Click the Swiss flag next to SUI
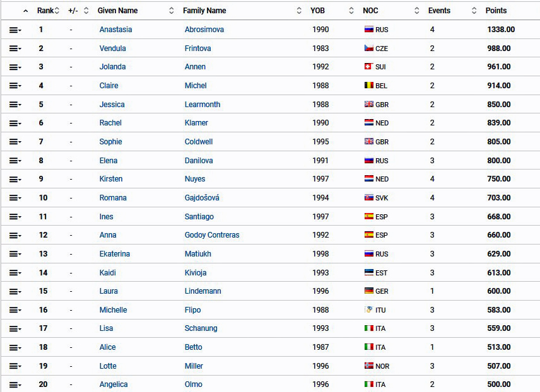540x392 pixels. click(x=368, y=66)
